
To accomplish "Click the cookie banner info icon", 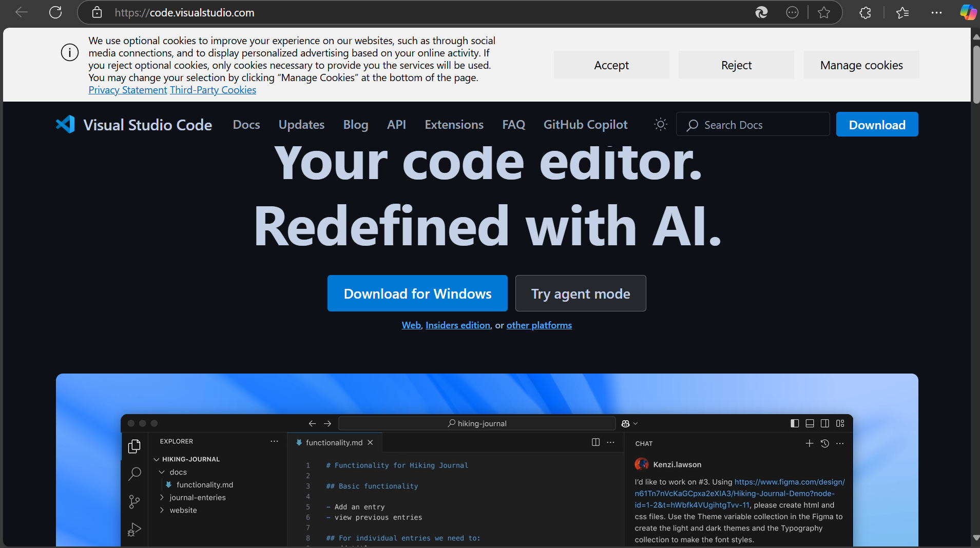I will pyautogui.click(x=70, y=52).
